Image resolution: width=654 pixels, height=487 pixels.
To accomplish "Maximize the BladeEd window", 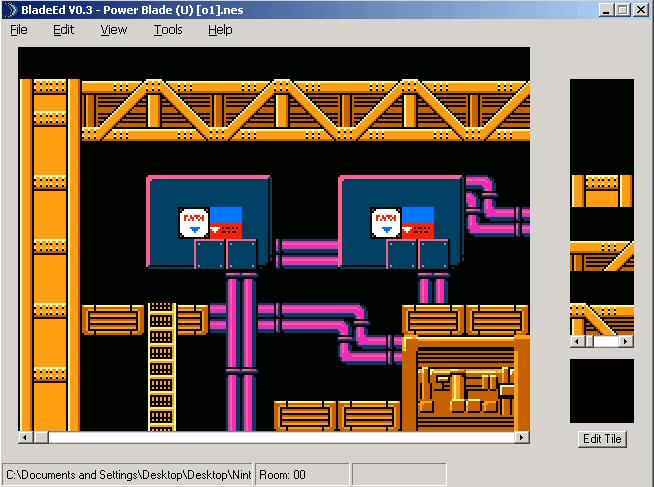I will pyautogui.click(x=623, y=9).
